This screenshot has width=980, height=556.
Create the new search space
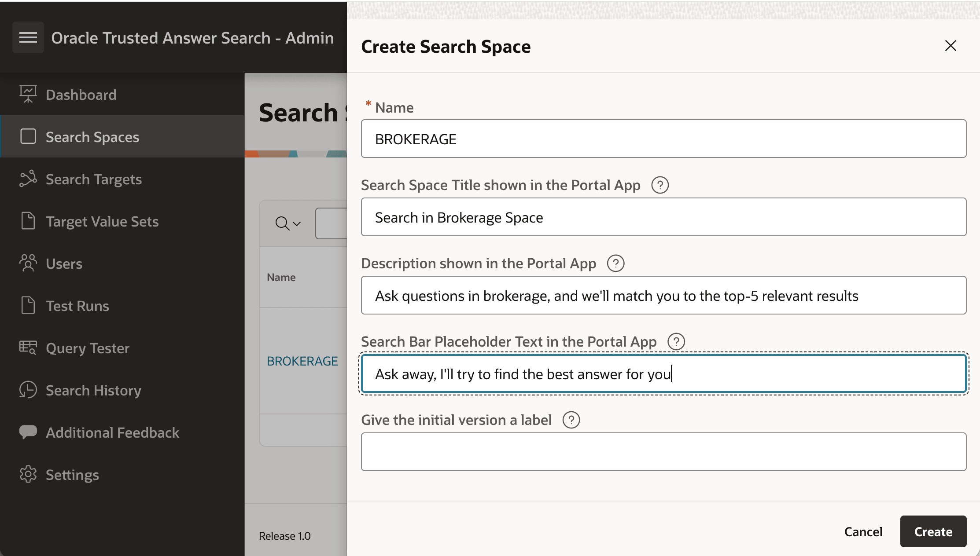(933, 531)
